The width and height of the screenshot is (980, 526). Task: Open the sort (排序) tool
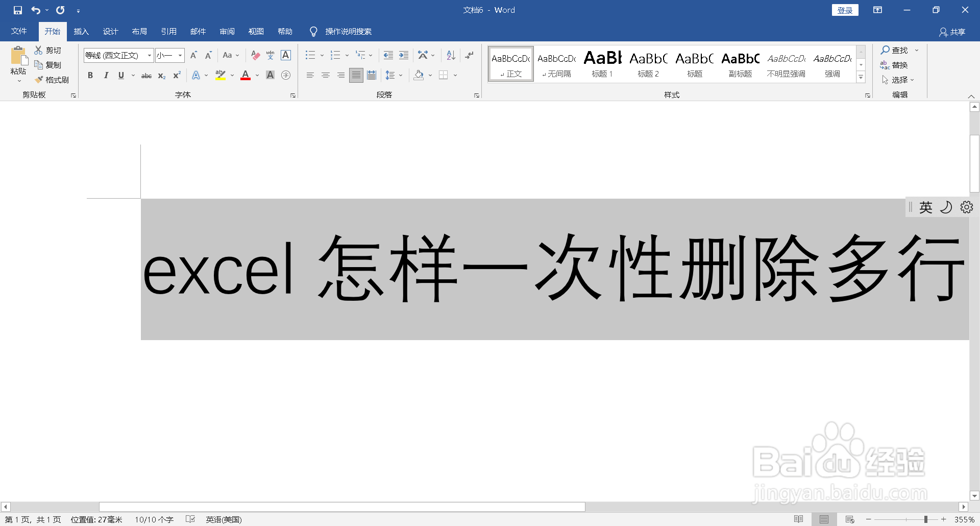[450, 55]
